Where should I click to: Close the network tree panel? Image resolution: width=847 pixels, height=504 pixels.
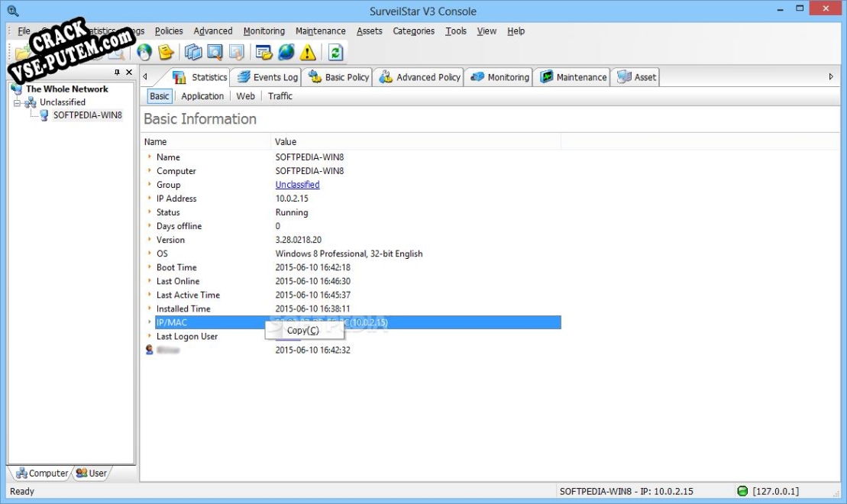coord(129,72)
